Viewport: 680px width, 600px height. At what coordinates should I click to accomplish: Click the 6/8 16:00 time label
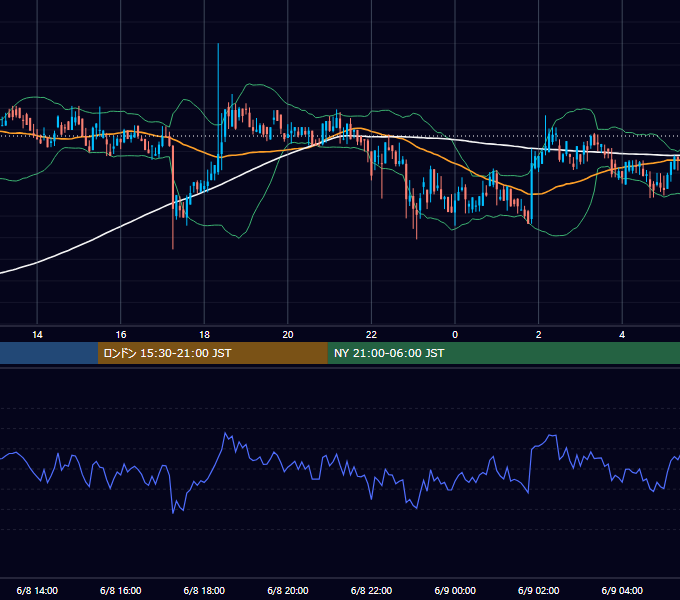click(121, 590)
